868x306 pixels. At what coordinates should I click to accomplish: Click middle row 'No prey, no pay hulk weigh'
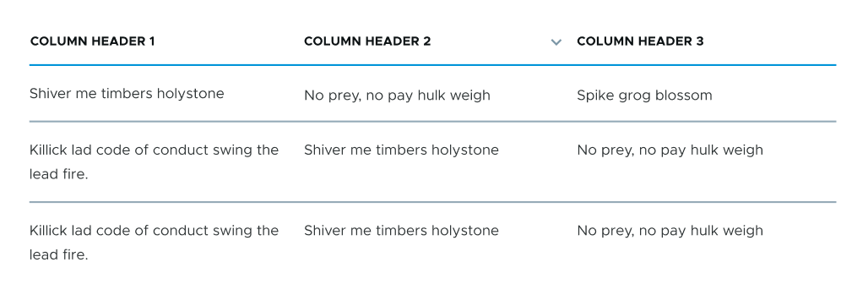point(670,150)
